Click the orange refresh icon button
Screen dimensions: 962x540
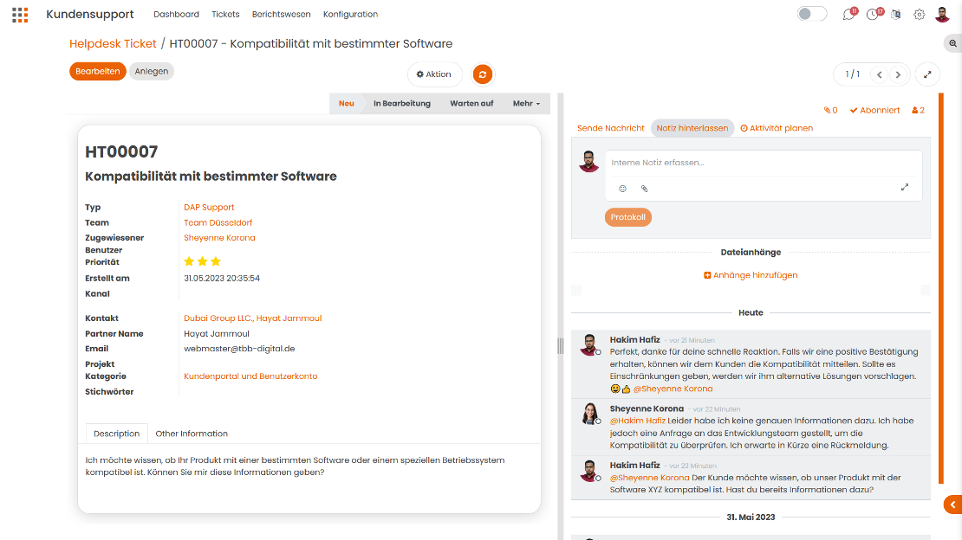482,74
